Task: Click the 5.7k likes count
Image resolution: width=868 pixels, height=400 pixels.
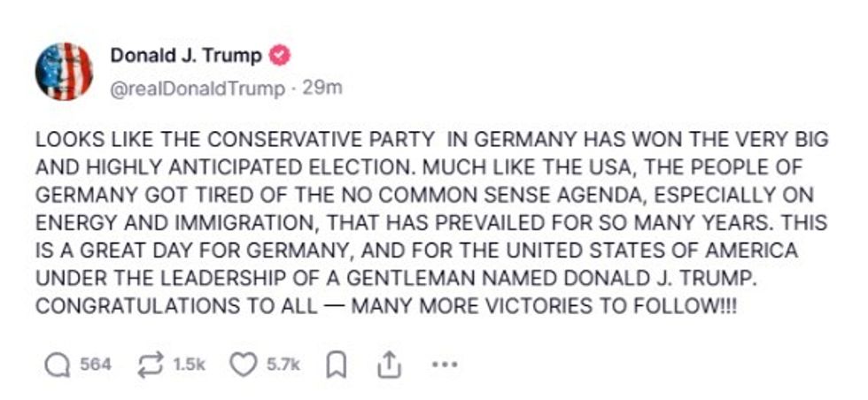Action: pos(283,365)
